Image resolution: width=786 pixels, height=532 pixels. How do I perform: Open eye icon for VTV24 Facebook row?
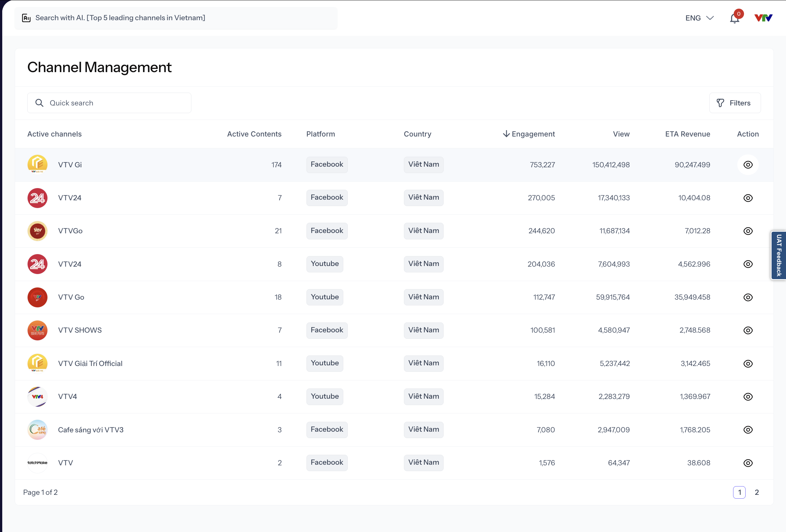[x=748, y=198]
